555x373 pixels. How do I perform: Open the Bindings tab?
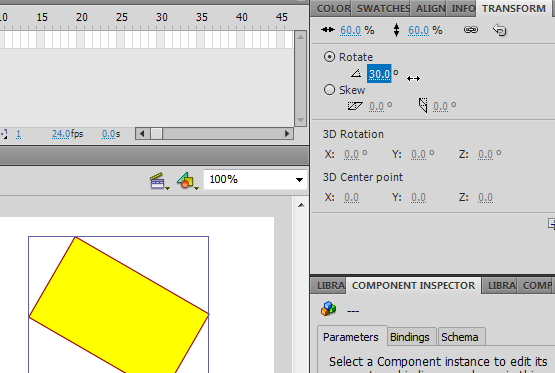pyautogui.click(x=410, y=337)
